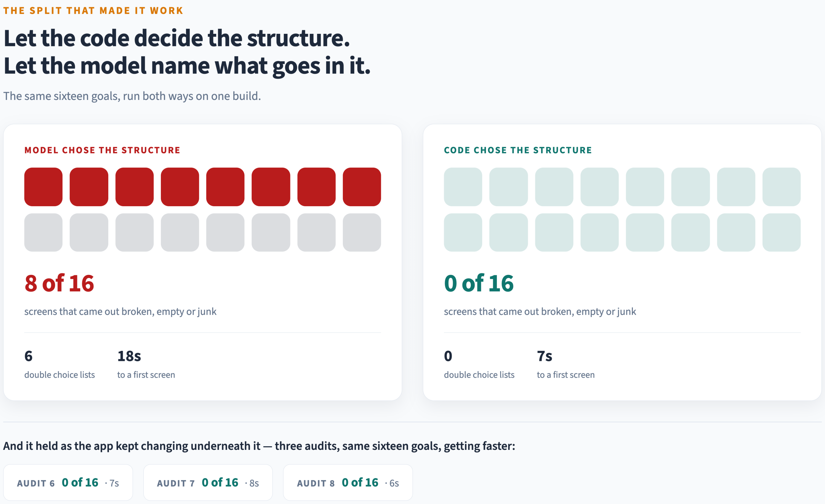The width and height of the screenshot is (825, 504).
Task: Select the "Code chose the structure" label
Action: 518,150
